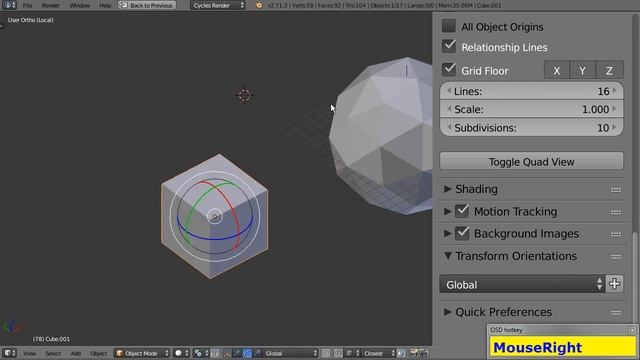Add a new transform orientation with plus icon
Image resolution: width=640 pixels, height=360 pixels.
click(615, 284)
